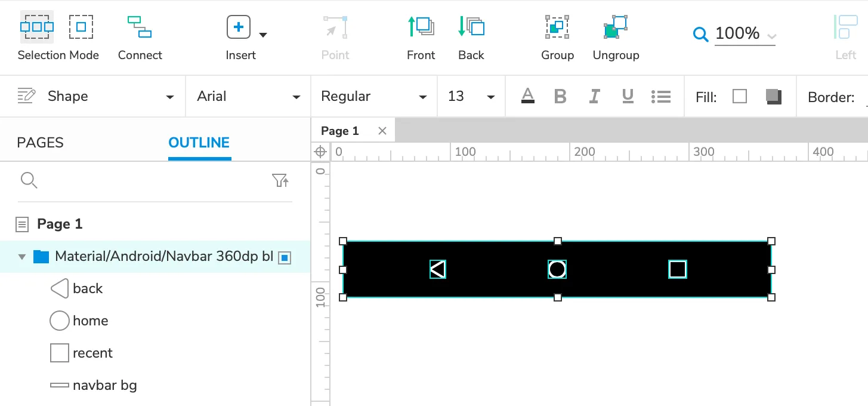Screen dimensions: 868x406
Task: Toggle bold text formatting
Action: (x=560, y=96)
